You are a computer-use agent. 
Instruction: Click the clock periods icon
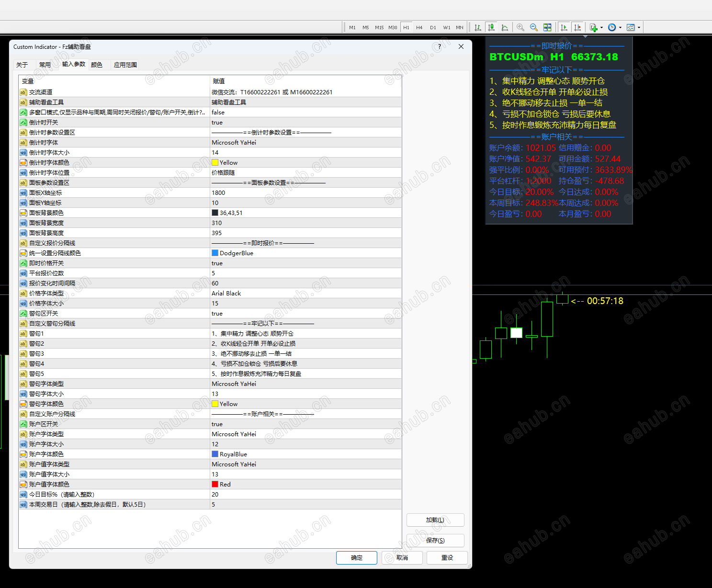pos(612,27)
